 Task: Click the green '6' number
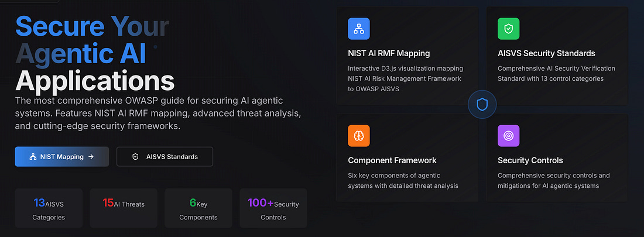pos(193,203)
